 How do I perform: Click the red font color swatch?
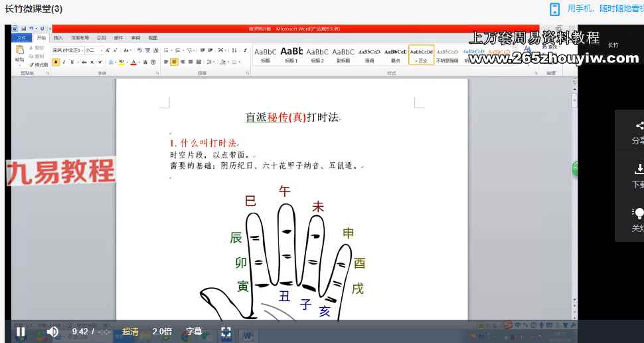point(133,62)
